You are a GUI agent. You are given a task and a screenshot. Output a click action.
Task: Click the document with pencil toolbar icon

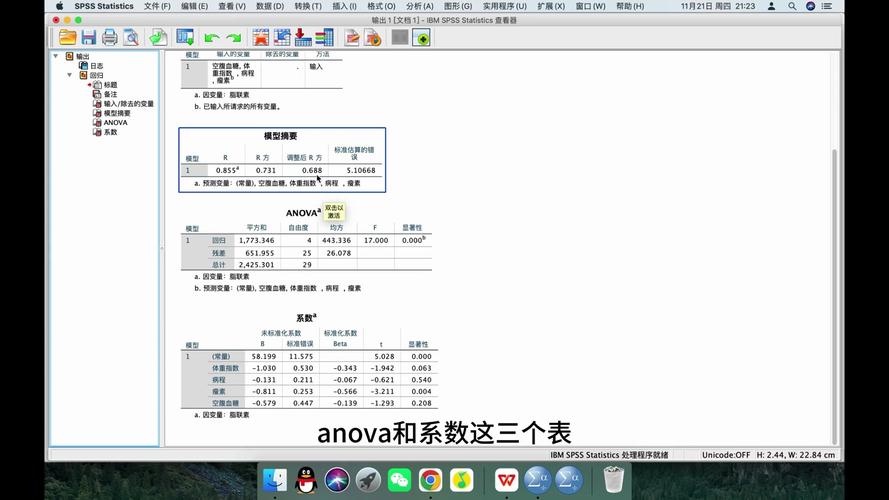[x=352, y=37]
